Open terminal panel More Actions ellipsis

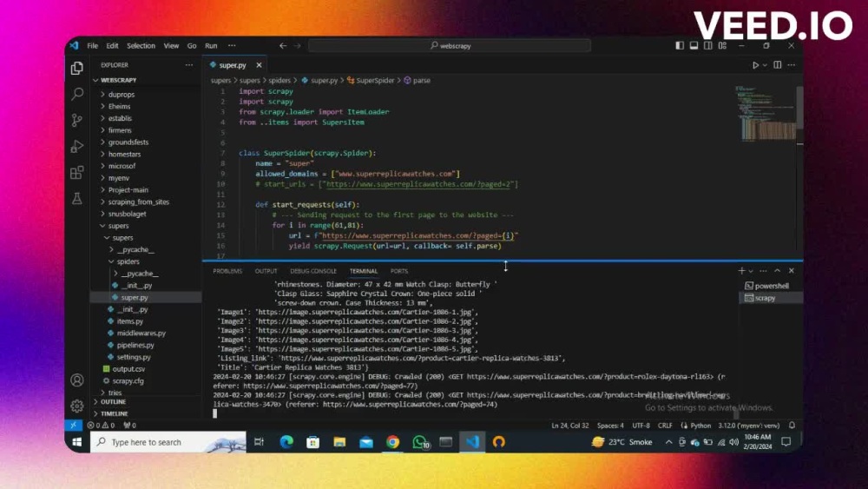tap(763, 271)
